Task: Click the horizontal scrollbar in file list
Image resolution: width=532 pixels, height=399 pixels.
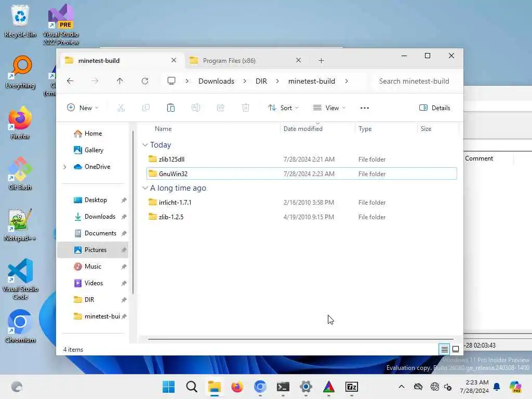Action: (301, 339)
